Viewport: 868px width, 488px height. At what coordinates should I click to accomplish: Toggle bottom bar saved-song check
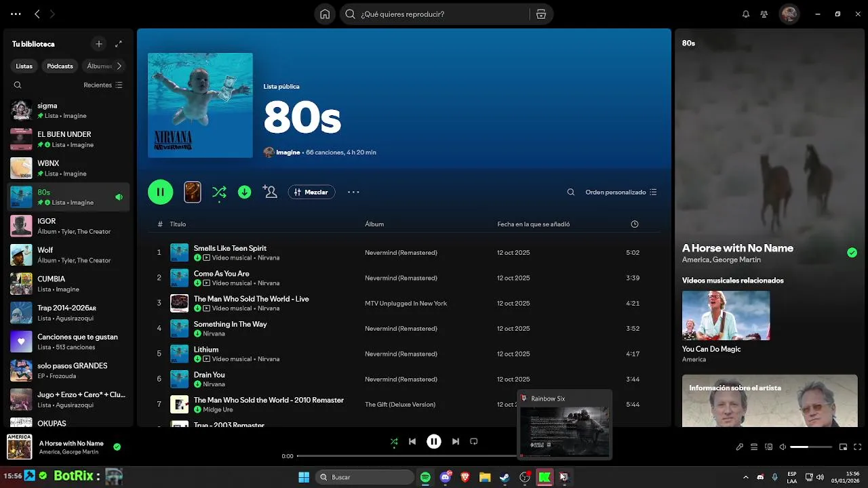click(x=117, y=447)
